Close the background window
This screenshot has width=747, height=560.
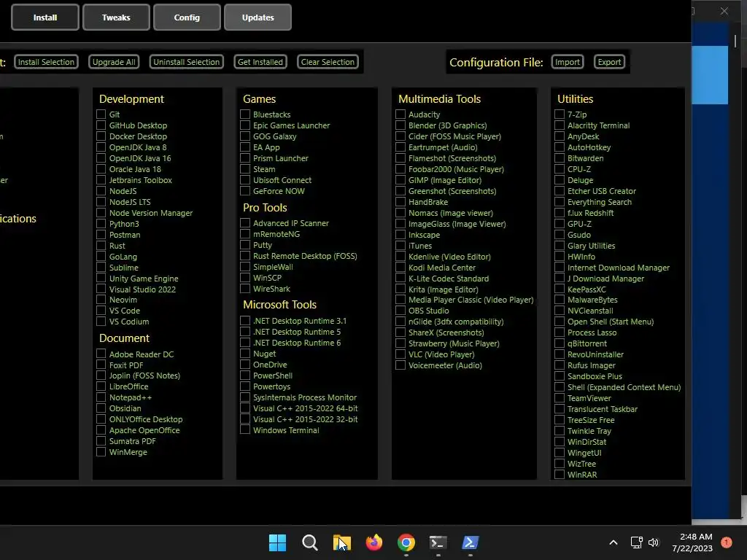724,11
